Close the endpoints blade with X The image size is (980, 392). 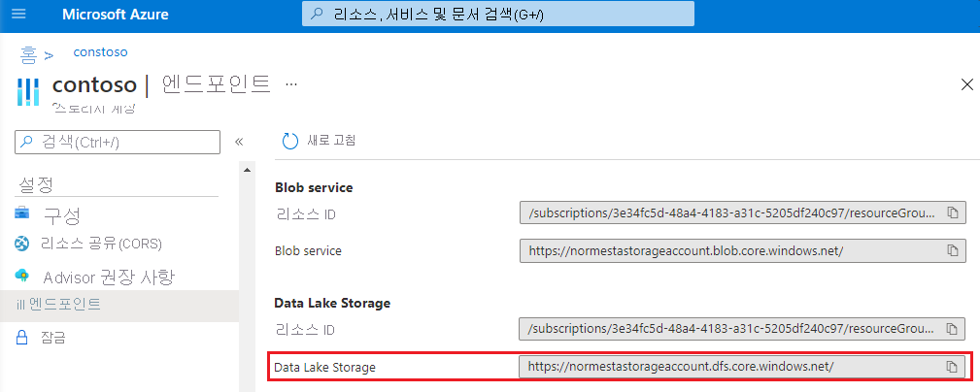pos(966,84)
